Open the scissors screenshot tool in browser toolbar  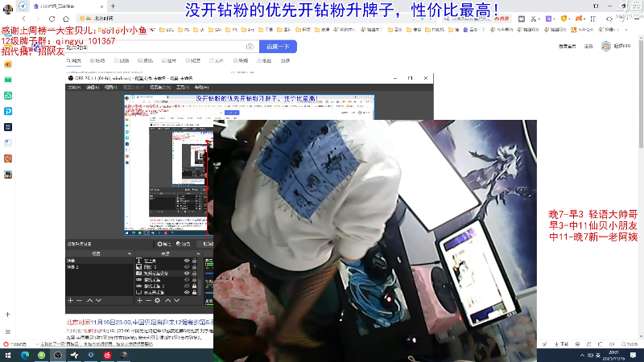(x=533, y=19)
